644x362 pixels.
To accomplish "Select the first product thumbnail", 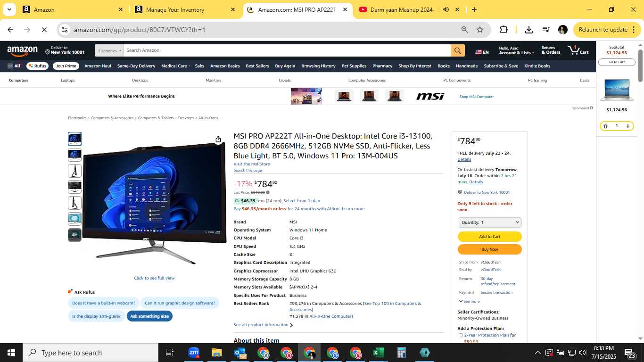I will (x=74, y=139).
